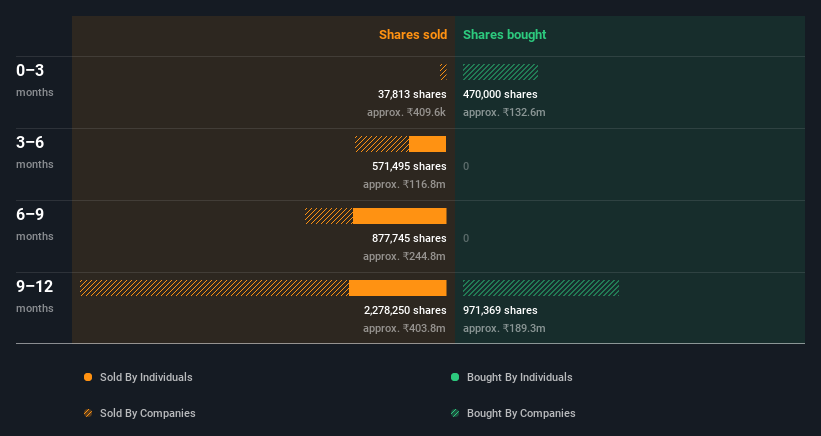Select the Bought By Individuals legend label
The width and height of the screenshot is (821, 436).
pyautogui.click(x=519, y=377)
